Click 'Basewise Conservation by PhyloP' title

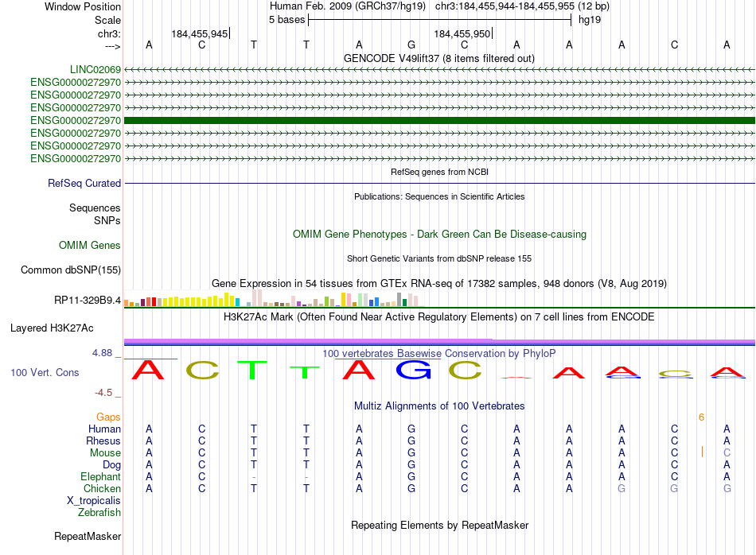coord(439,354)
